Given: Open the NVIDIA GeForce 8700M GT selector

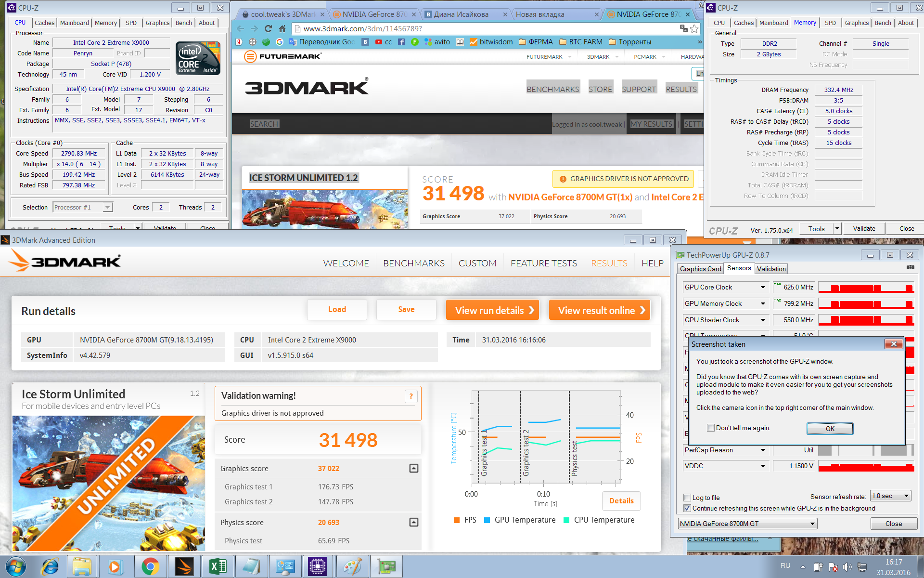Looking at the screenshot, I should pos(747,524).
